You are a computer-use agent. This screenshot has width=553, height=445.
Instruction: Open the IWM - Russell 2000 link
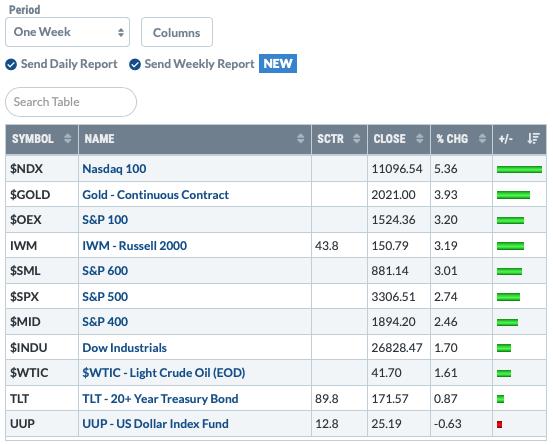click(134, 245)
